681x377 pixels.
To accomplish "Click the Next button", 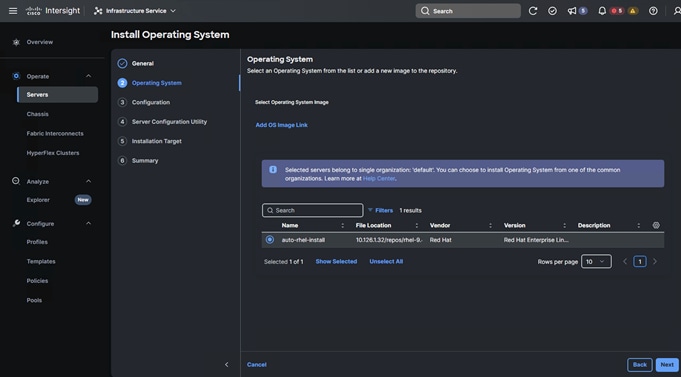I will 667,365.
